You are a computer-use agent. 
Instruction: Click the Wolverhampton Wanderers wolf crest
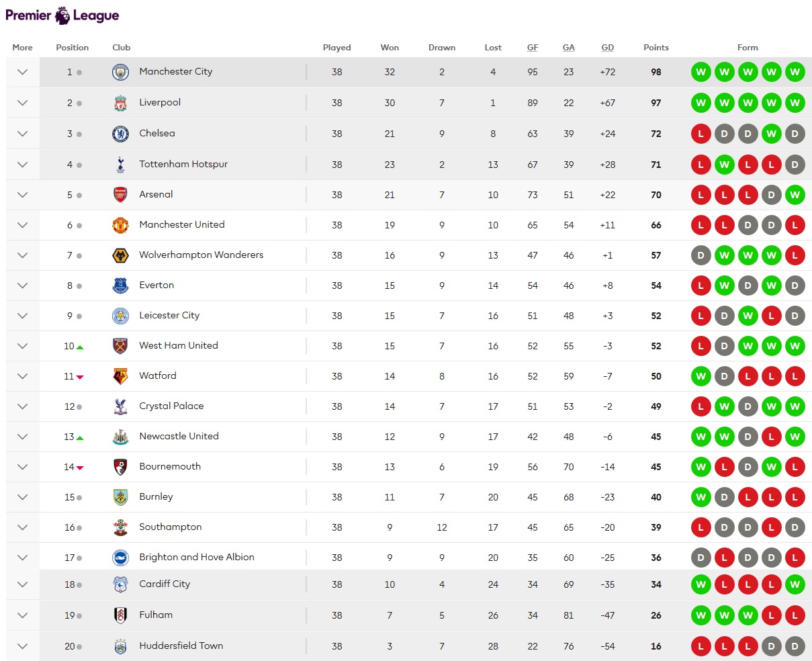point(120,255)
